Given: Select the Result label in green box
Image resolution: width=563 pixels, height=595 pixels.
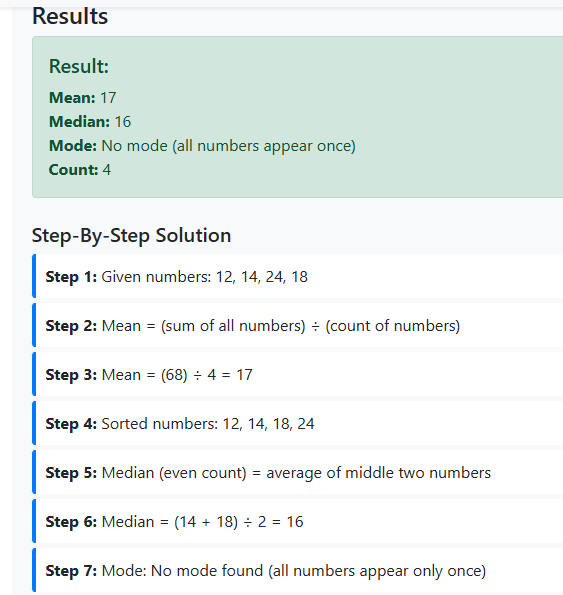Looking at the screenshot, I should 79,66.
